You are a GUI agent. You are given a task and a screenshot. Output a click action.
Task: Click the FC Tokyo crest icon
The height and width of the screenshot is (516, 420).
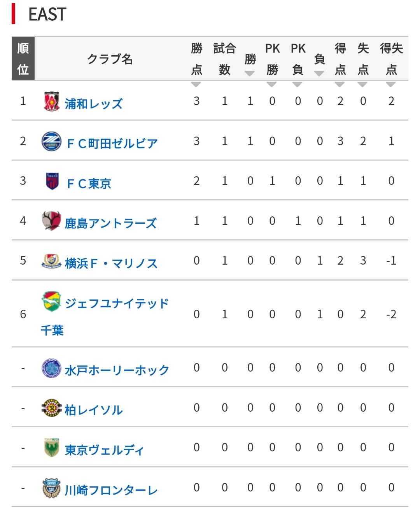[52, 181]
